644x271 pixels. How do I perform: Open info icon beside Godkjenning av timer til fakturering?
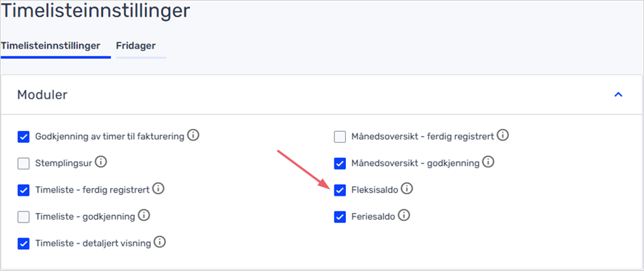[193, 135]
